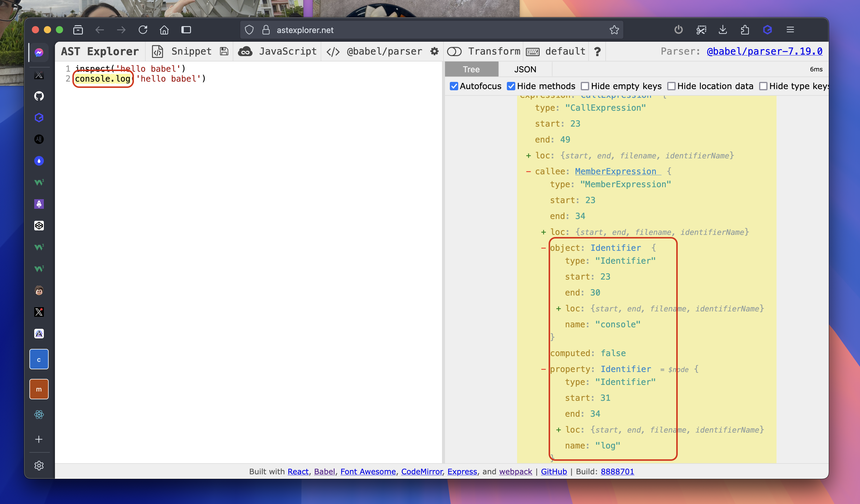Reload the astexplorer.net page

[143, 30]
